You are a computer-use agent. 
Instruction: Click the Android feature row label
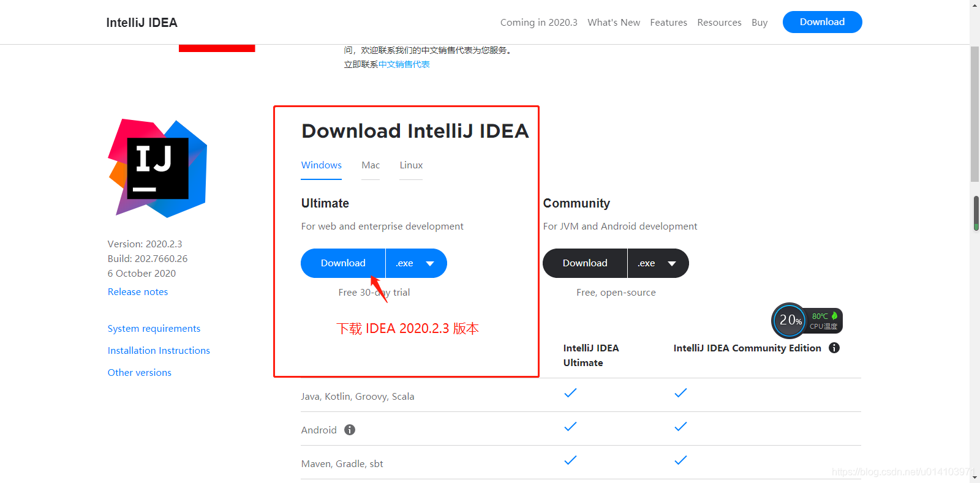click(318, 430)
